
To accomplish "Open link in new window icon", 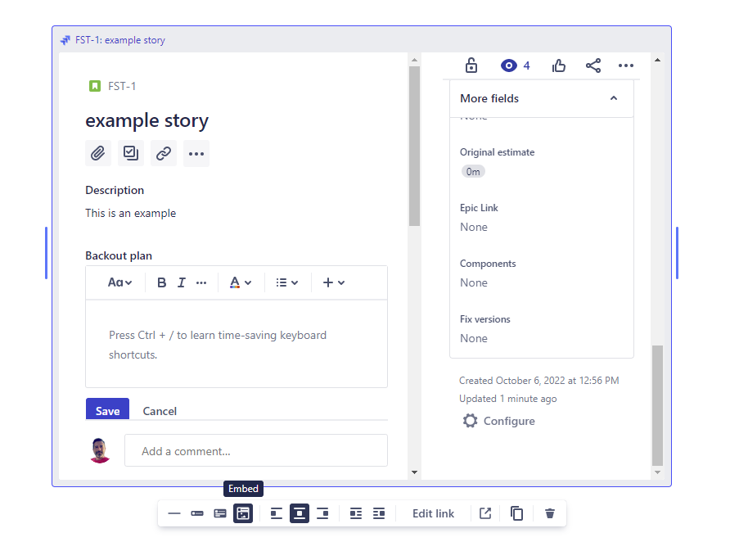I will click(485, 513).
